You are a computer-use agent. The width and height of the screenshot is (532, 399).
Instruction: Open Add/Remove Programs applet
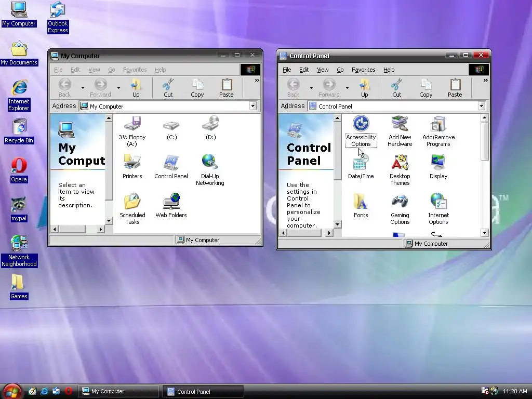click(x=438, y=131)
